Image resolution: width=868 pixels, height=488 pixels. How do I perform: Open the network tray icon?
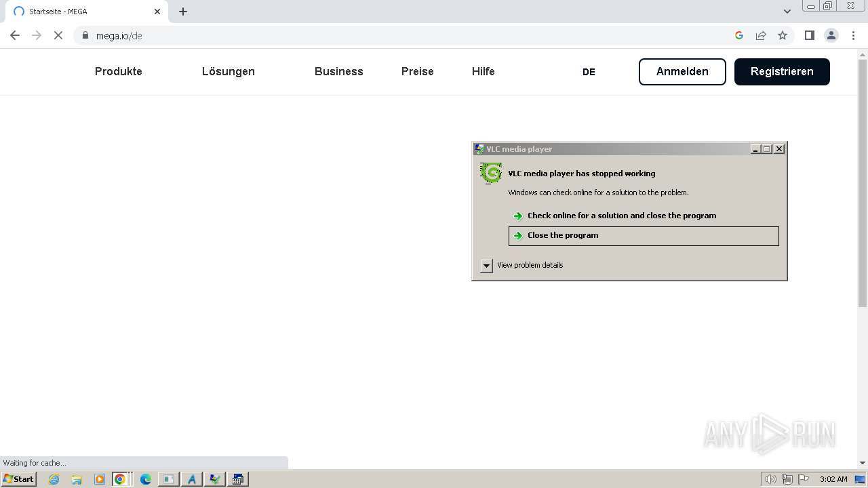pyautogui.click(x=787, y=479)
